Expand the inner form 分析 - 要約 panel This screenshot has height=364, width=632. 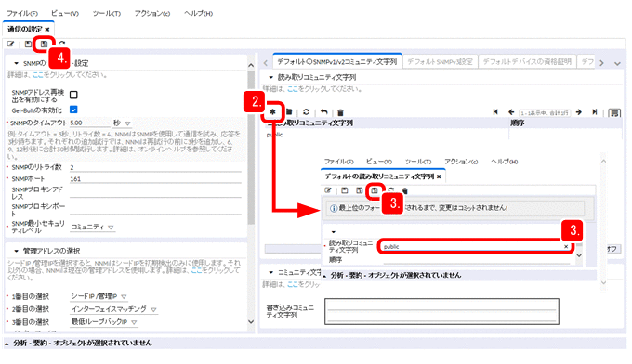tap(324, 276)
